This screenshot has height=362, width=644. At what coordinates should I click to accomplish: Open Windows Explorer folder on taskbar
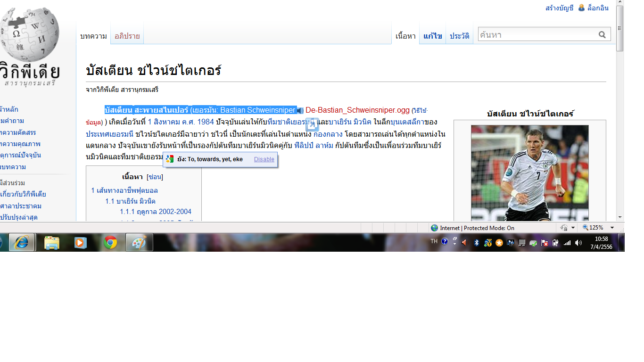51,243
